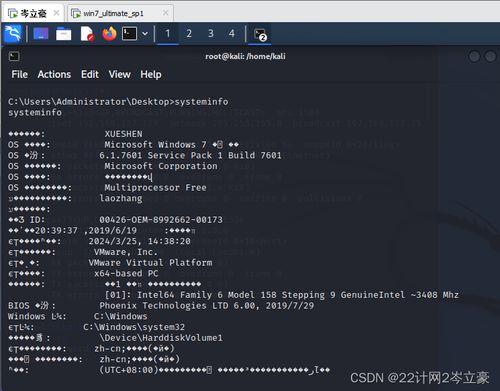The width and height of the screenshot is (500, 391).
Task: Click the Intel64 Family 6 processor line
Action: click(282, 295)
